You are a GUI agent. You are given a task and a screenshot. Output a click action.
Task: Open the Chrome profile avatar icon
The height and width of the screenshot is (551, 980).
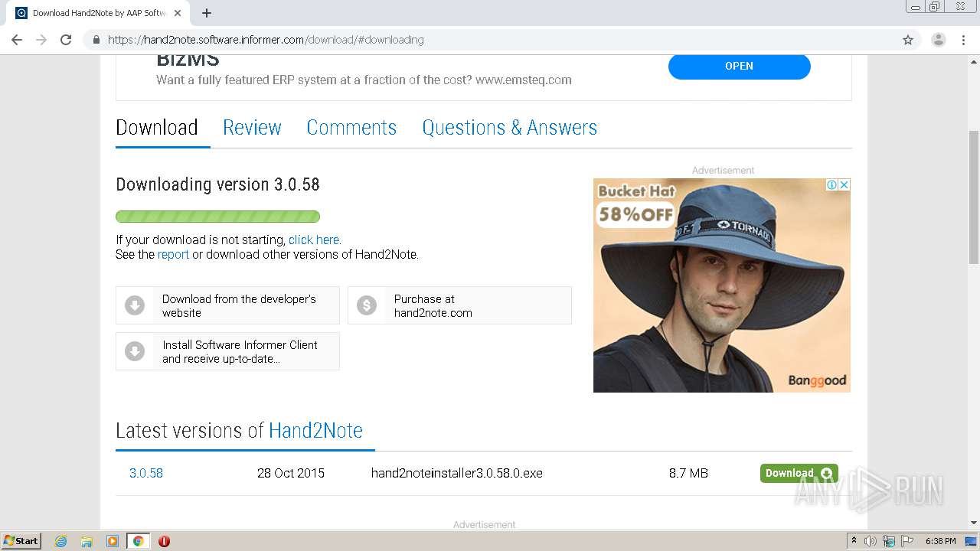coord(938,40)
